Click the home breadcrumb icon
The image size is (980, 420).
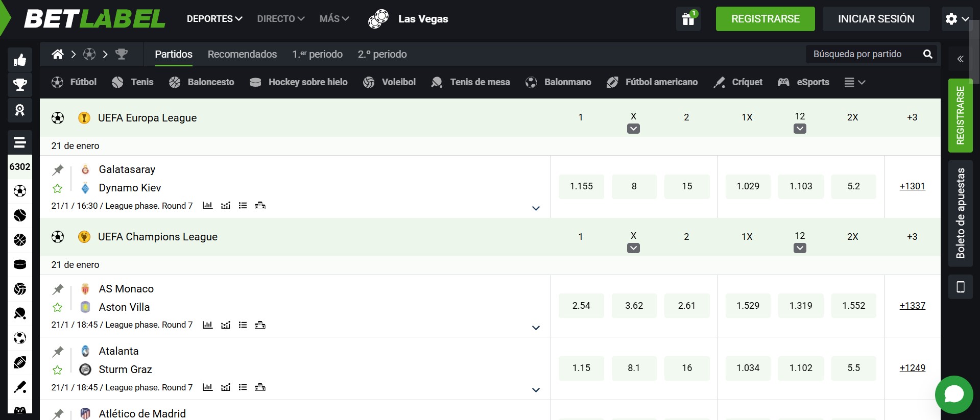click(x=58, y=54)
